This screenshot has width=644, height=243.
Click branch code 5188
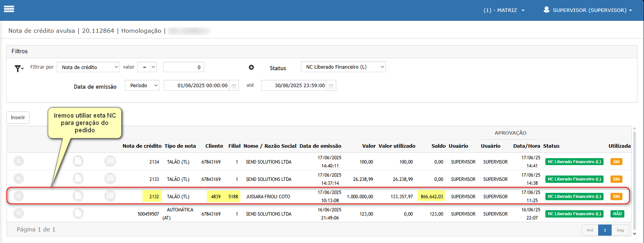[233, 197]
